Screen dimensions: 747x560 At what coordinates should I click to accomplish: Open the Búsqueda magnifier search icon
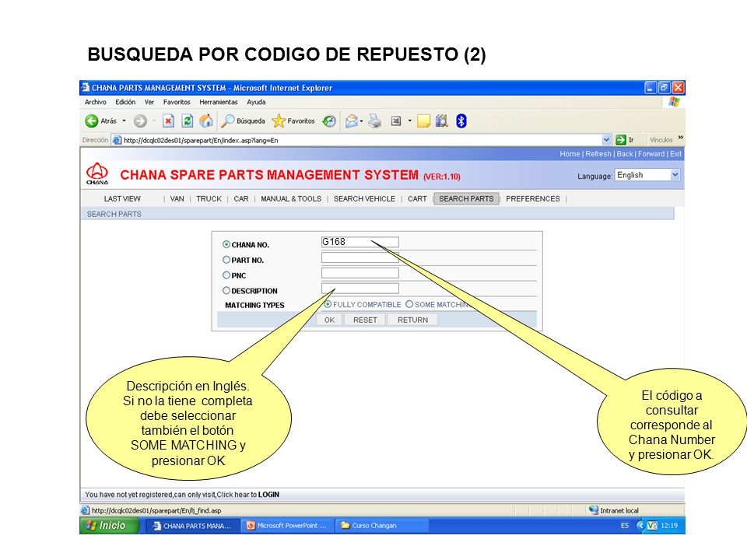click(228, 121)
